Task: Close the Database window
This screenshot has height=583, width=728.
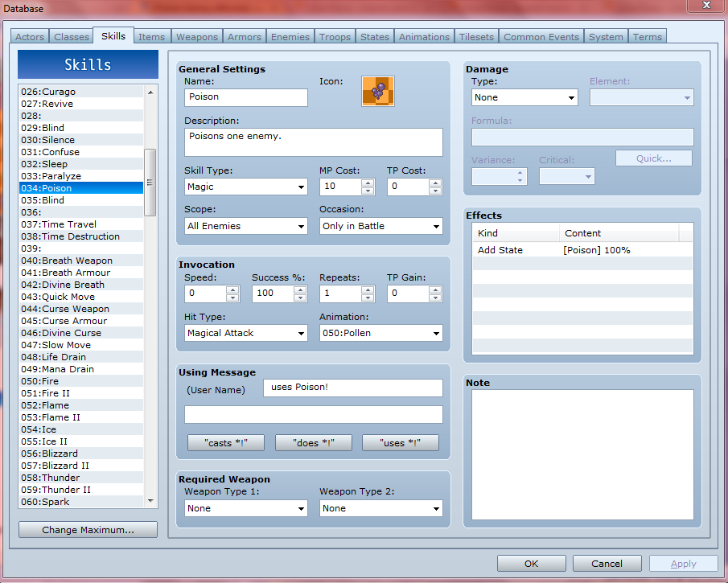Action: (x=706, y=6)
